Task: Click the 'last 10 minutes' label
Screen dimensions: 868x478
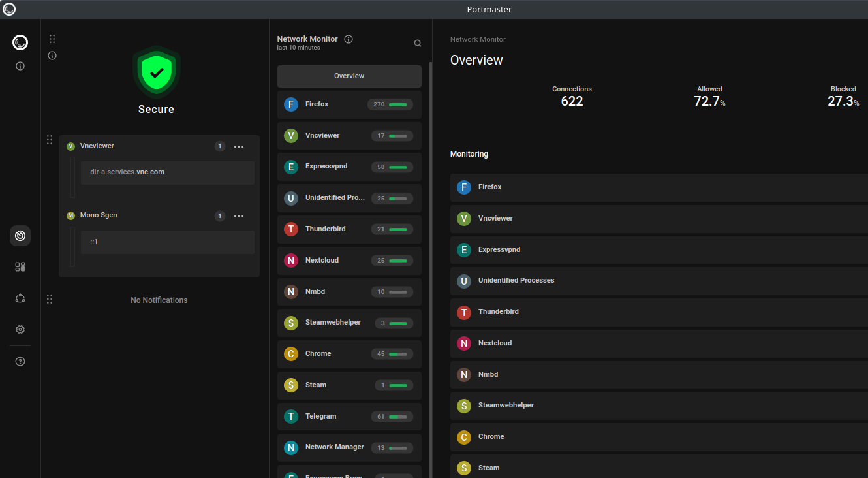Action: (x=298, y=48)
